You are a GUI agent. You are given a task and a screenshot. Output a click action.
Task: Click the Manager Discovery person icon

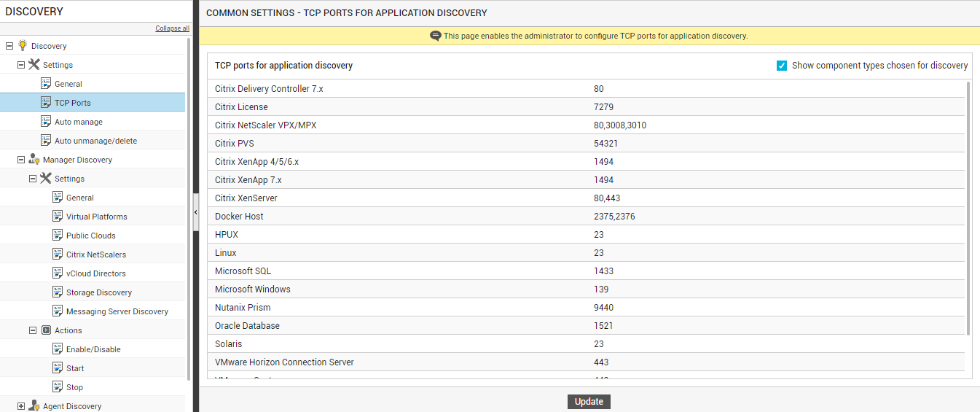(x=34, y=159)
